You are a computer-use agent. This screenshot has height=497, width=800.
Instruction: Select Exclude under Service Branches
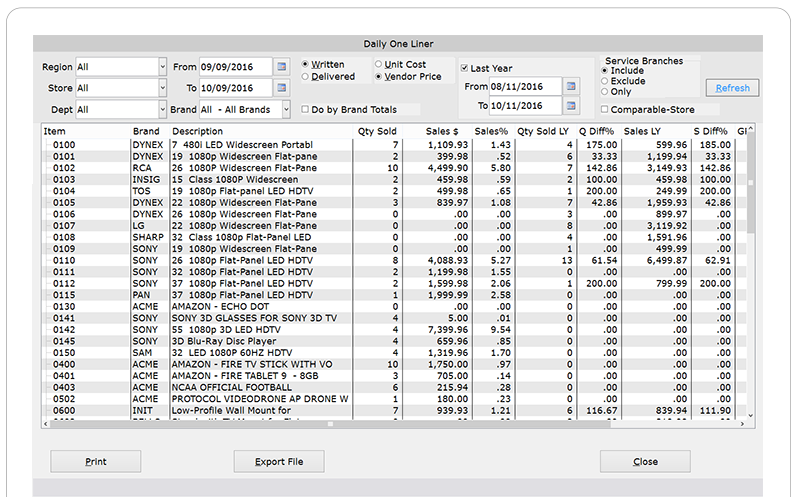coord(605,81)
